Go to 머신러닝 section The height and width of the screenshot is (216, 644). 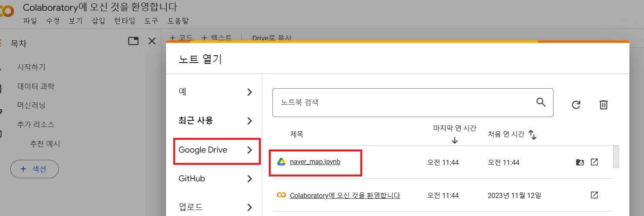[31, 105]
